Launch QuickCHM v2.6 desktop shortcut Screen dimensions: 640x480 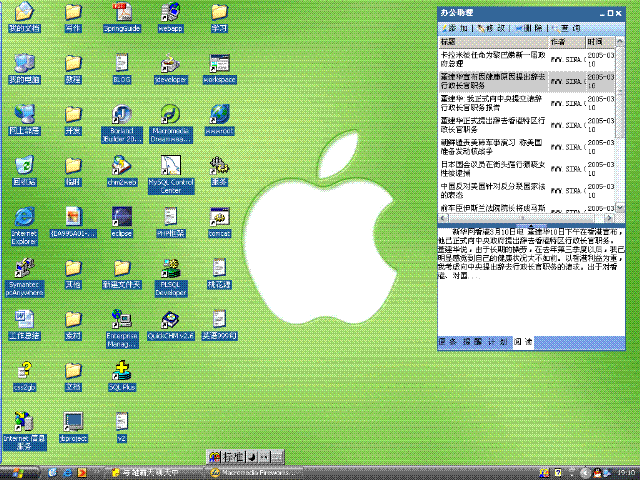171,325
